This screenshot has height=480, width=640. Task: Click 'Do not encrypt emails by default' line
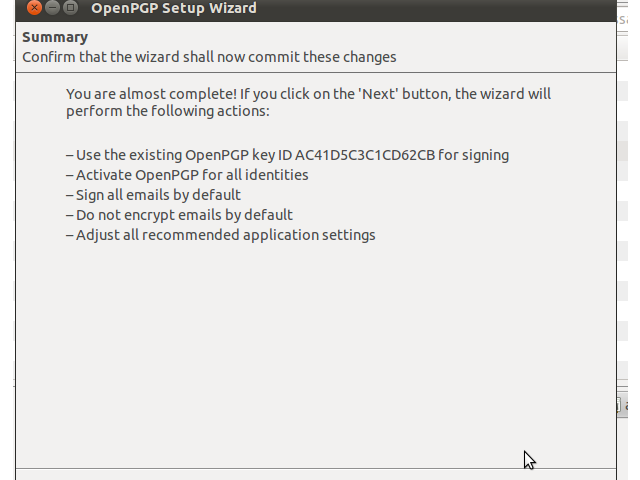tap(179, 215)
